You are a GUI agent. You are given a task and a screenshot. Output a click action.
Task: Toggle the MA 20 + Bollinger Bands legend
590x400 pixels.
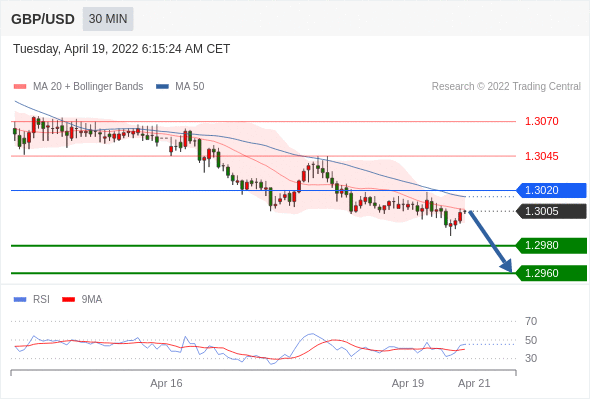click(79, 87)
